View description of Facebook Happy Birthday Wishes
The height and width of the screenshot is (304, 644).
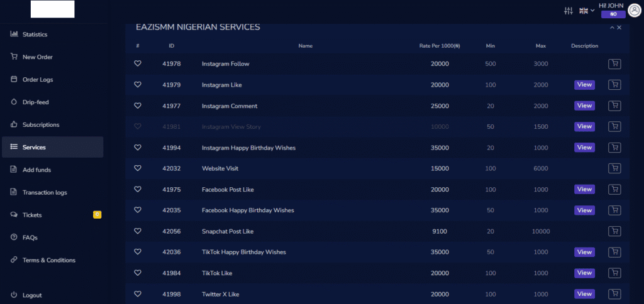584,210
